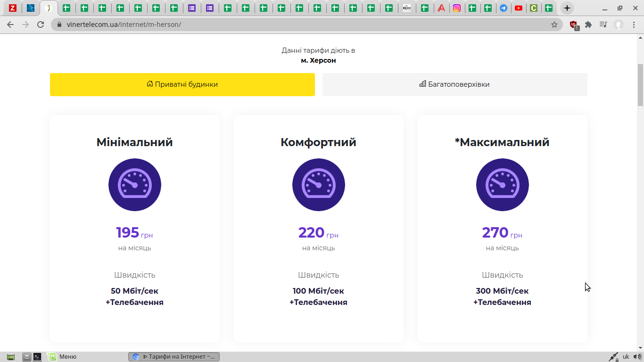The height and width of the screenshot is (362, 644).
Task: Click the Комфортний tariff speedometer icon
Action: tap(319, 185)
